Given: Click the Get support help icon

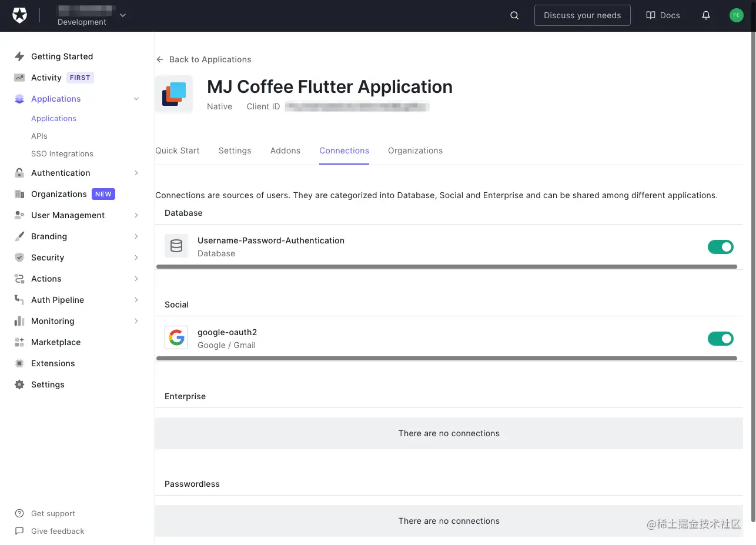Looking at the screenshot, I should tap(19, 513).
